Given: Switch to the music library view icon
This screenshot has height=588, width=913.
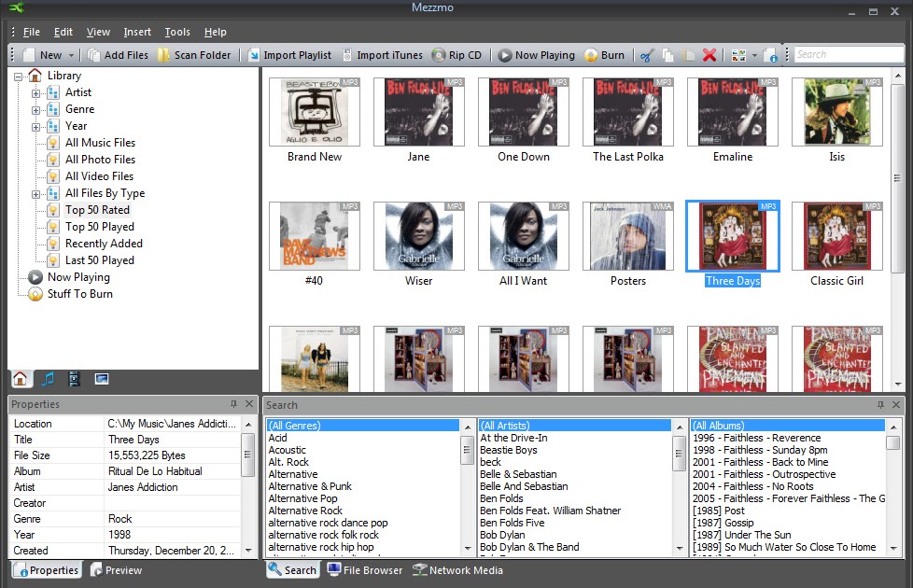Looking at the screenshot, I should [x=49, y=379].
